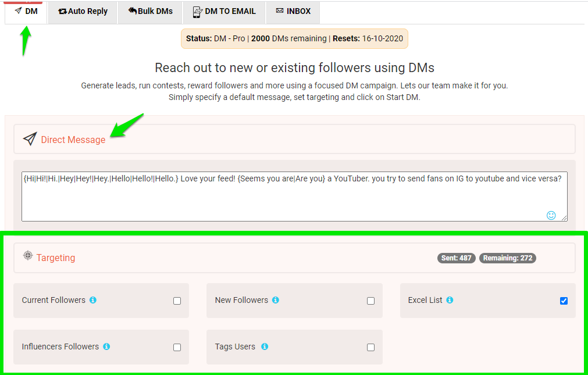The image size is (588, 375).
Task: Uncheck the Excel List option
Action: (x=564, y=301)
